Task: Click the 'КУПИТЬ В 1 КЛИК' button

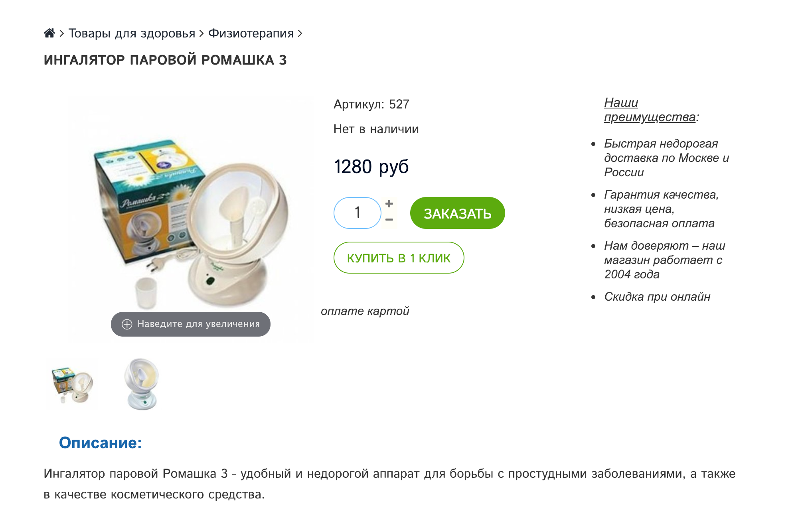Action: click(399, 258)
